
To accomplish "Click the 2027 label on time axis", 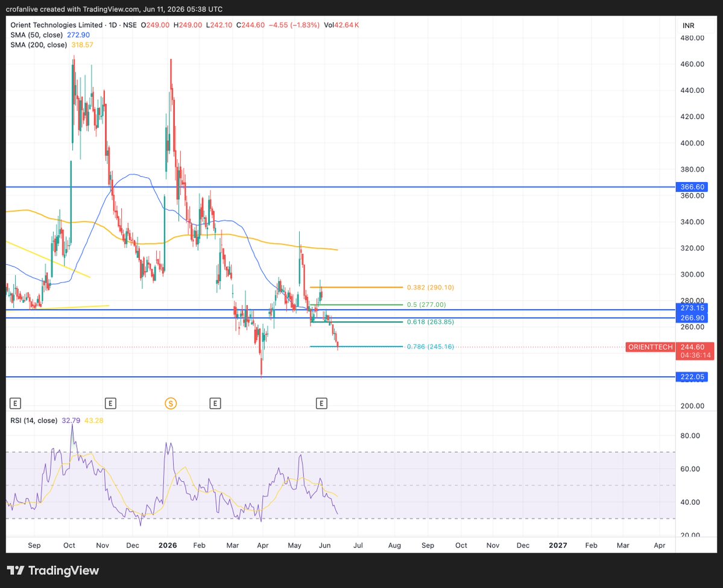I will [x=558, y=545].
